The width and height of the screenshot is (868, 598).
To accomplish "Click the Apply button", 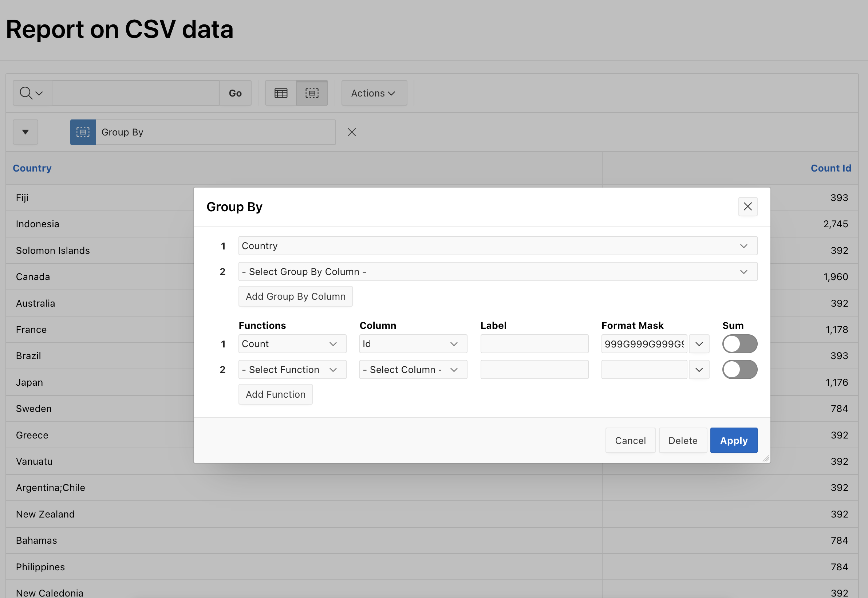I will [733, 441].
